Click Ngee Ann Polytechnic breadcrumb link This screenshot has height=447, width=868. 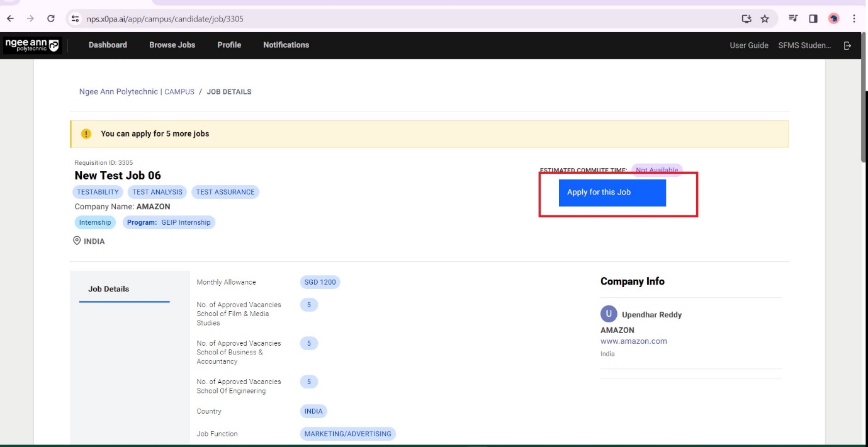tap(118, 92)
